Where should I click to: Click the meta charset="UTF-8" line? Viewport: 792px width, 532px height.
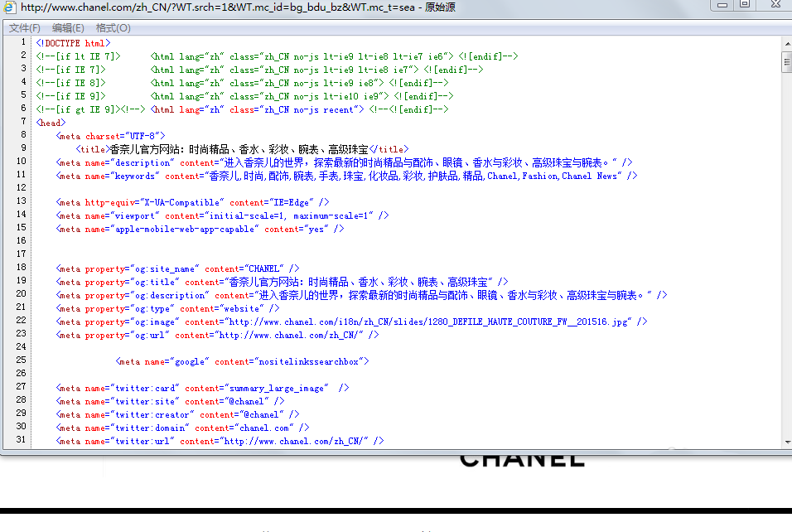(x=111, y=136)
